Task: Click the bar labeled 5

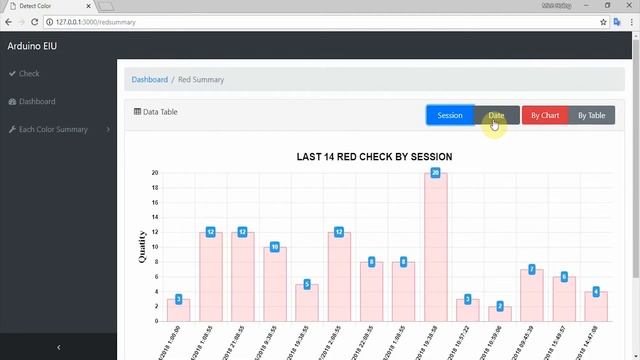Action: pyautogui.click(x=307, y=302)
